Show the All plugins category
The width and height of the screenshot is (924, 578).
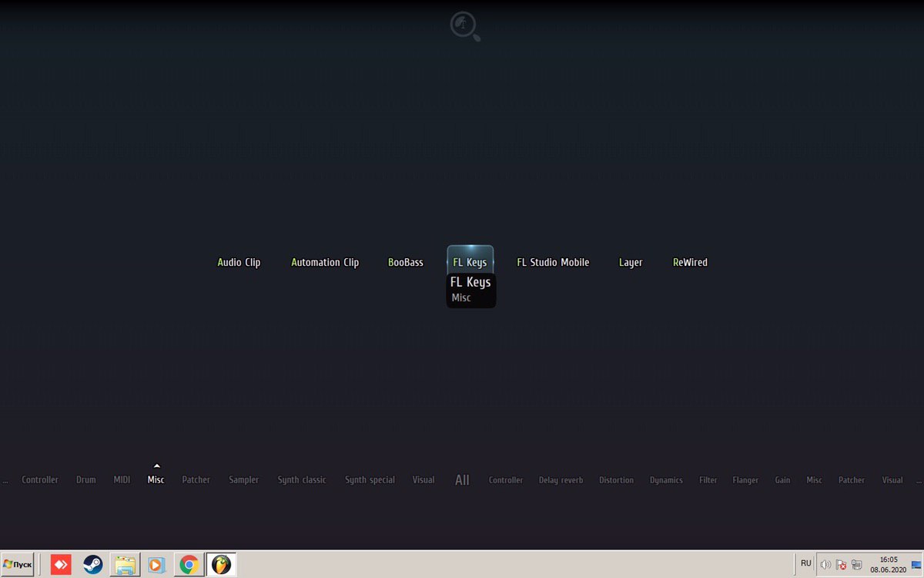point(462,479)
